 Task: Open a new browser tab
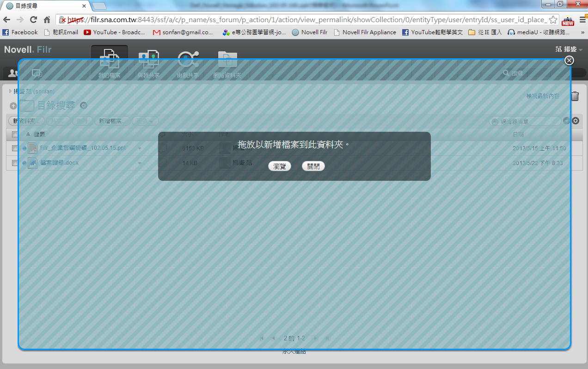99,6
